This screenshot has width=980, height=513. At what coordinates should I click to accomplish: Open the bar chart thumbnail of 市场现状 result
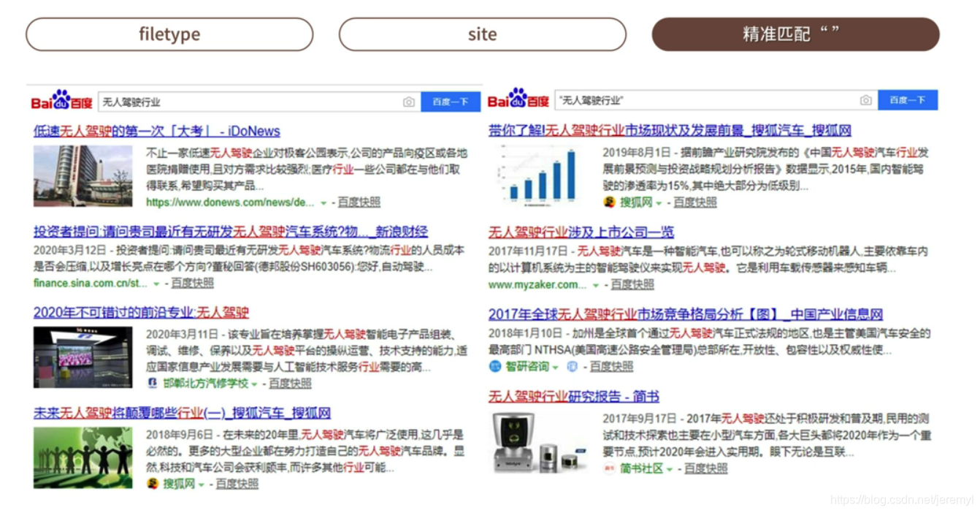pyautogui.click(x=539, y=175)
